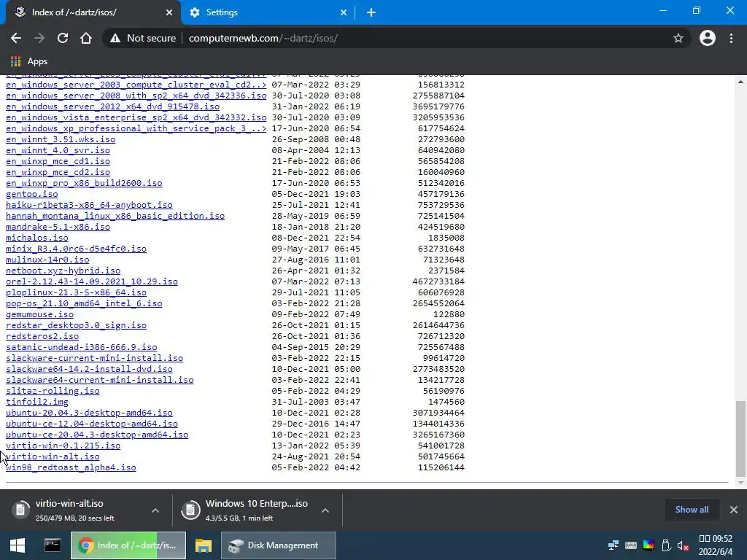Download pop-os_21.10_amd64_intel_6.iso
The height and width of the screenshot is (560, 747).
(x=84, y=304)
